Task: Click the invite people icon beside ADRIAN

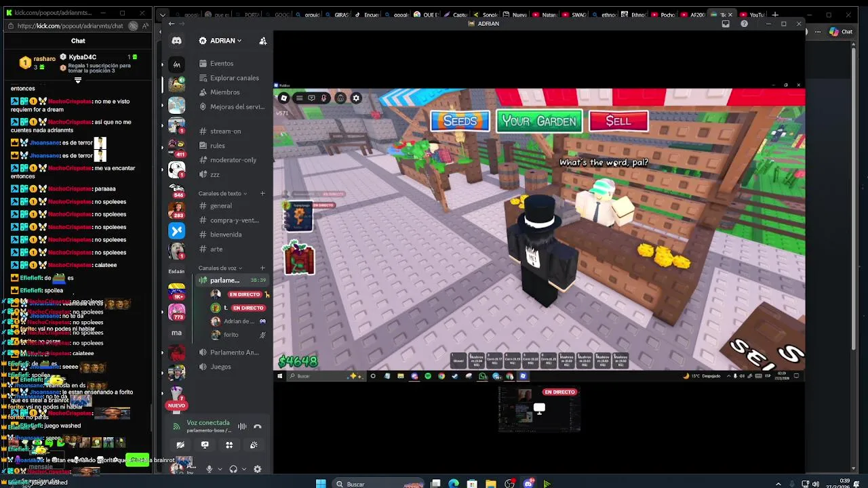Action: pos(262,41)
